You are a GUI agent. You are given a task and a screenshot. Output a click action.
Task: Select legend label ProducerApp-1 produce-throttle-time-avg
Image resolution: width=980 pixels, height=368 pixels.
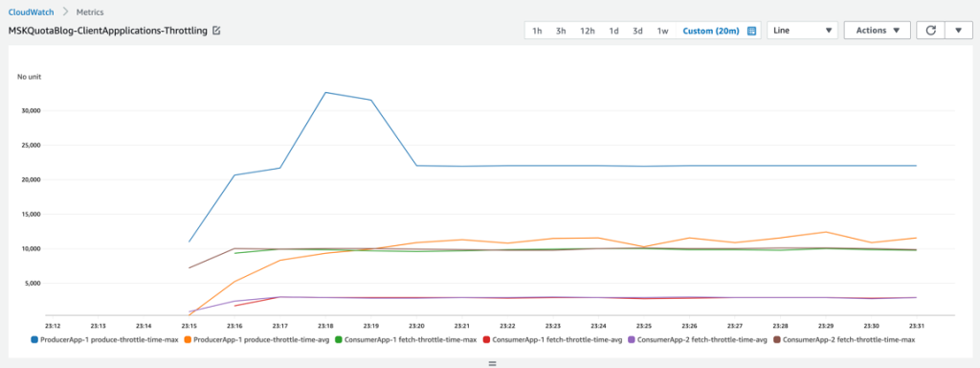click(x=260, y=340)
